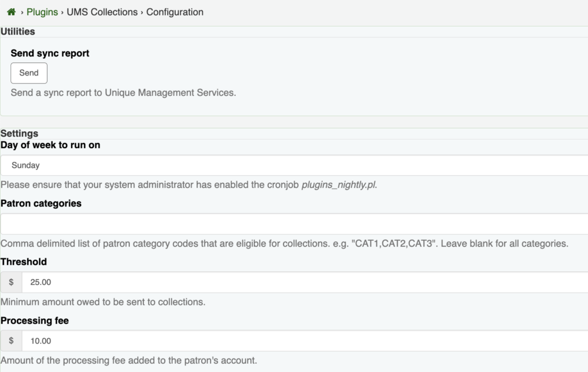The width and height of the screenshot is (588, 372).
Task: Click the "Threshold" field label
Action: (24, 261)
